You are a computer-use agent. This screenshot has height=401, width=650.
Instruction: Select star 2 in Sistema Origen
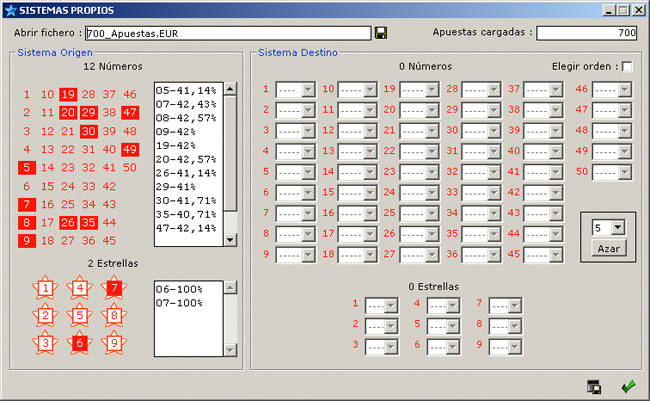click(x=45, y=315)
